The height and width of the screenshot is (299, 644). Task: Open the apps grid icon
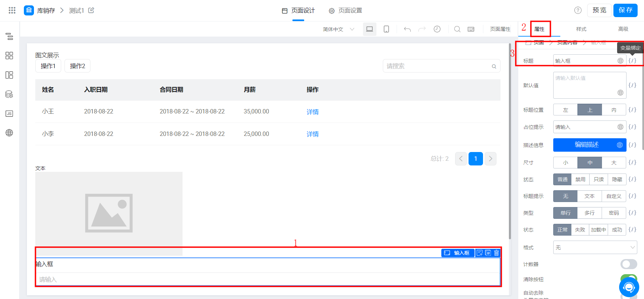pos(12,10)
